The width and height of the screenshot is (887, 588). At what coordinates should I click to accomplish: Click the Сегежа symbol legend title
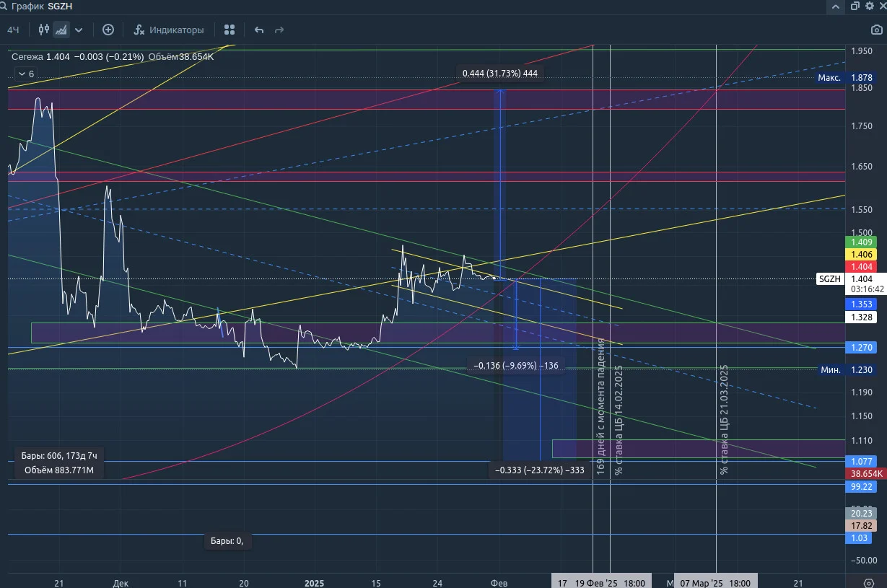(27, 56)
